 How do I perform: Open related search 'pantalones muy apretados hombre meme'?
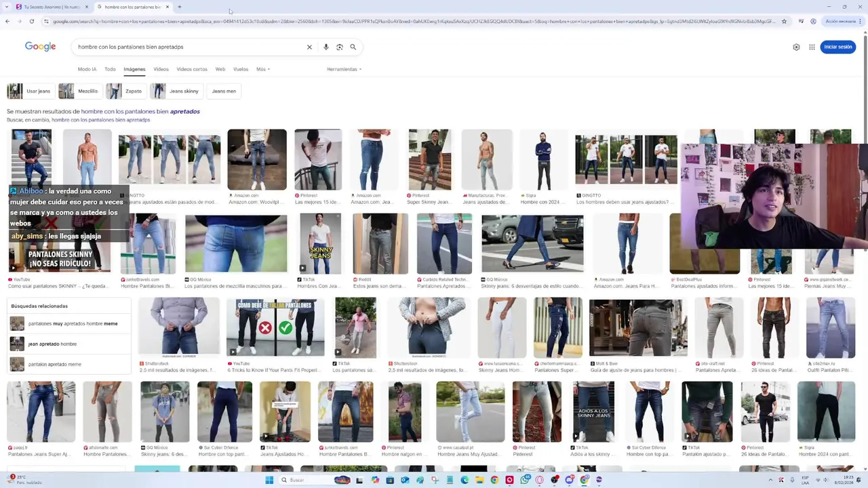point(70,323)
